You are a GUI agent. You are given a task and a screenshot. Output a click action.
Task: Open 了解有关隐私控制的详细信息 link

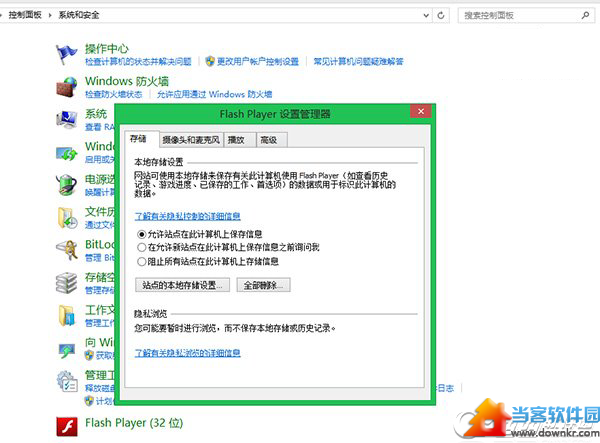[x=187, y=215]
